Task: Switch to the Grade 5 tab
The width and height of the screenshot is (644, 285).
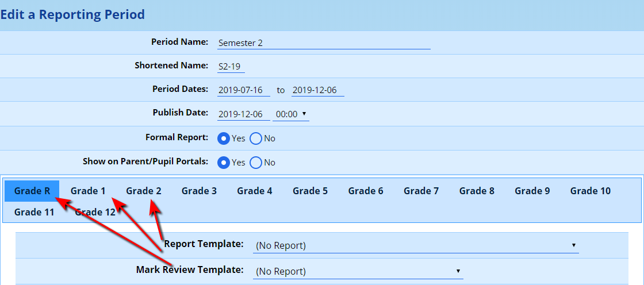Action: (x=310, y=191)
